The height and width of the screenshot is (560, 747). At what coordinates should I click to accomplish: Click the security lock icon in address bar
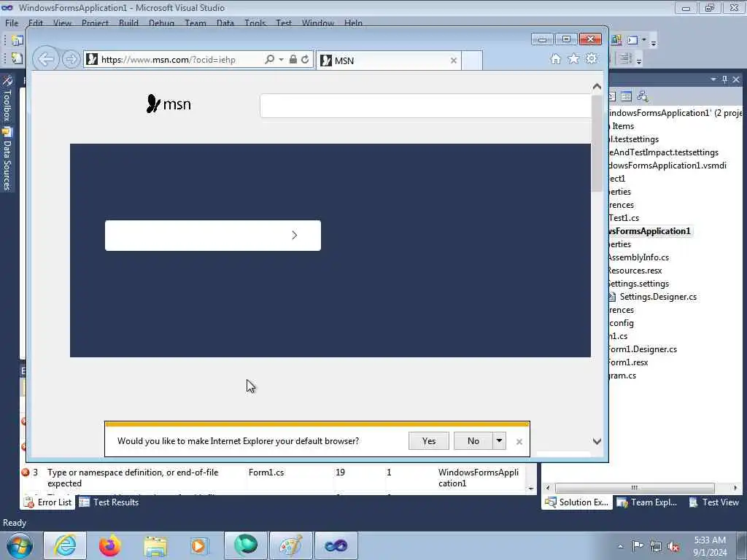[x=293, y=59]
